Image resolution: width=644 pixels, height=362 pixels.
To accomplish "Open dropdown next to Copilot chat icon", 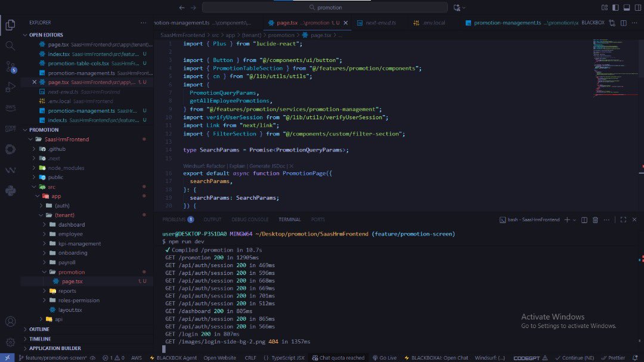I will 464,7.
